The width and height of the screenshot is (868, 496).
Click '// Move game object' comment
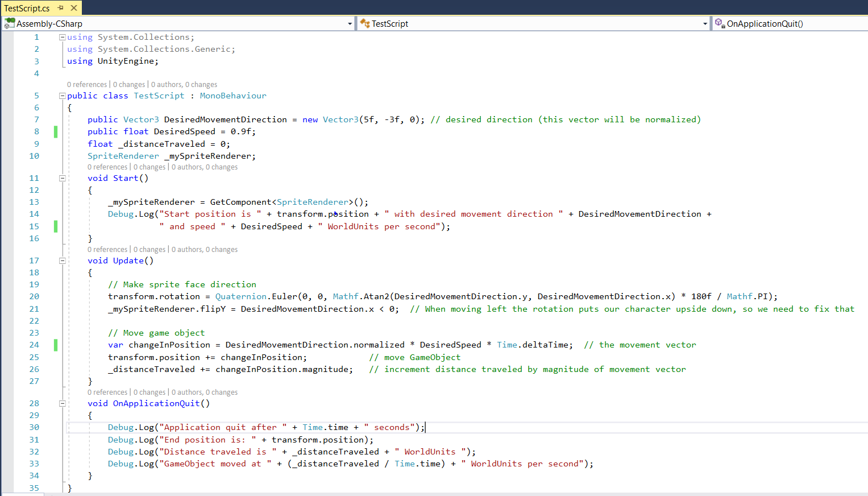pos(156,333)
